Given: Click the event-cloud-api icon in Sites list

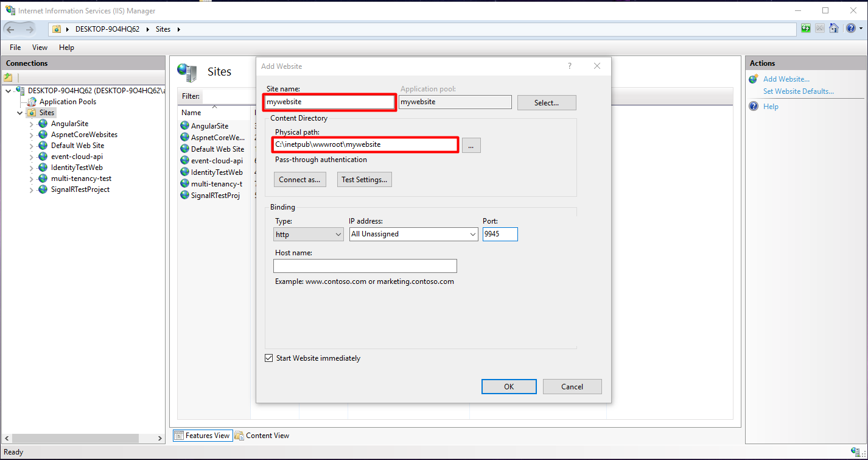Looking at the screenshot, I should point(184,160).
